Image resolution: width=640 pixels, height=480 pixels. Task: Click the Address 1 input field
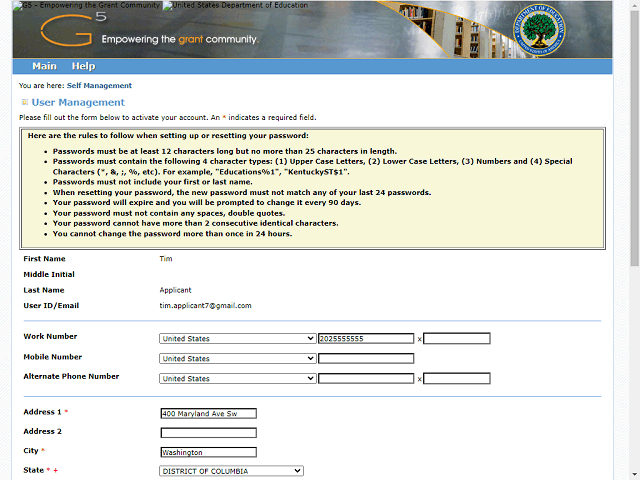click(208, 413)
